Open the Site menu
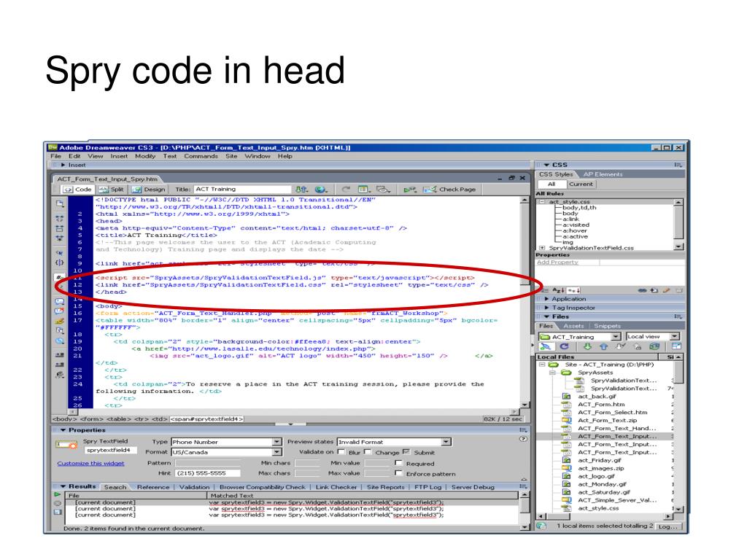The width and height of the screenshot is (747, 560). (x=231, y=156)
